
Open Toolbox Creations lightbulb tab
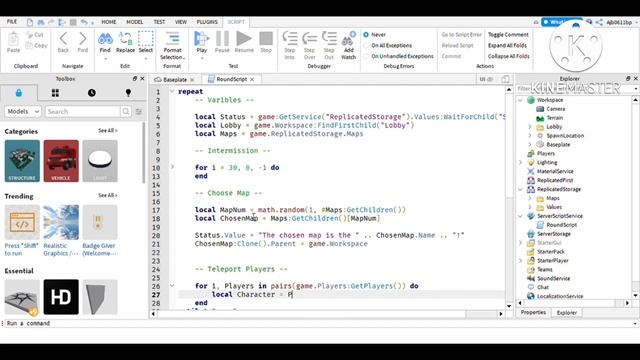point(128,93)
